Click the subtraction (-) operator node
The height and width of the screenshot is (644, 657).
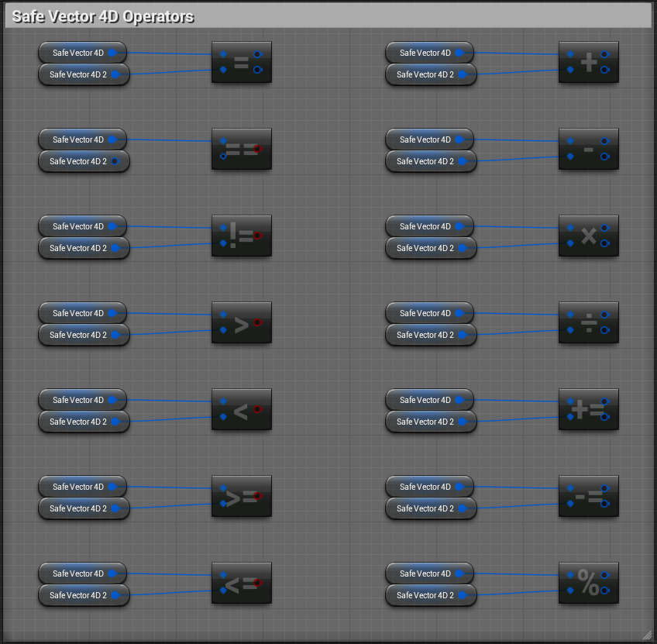[x=588, y=150]
